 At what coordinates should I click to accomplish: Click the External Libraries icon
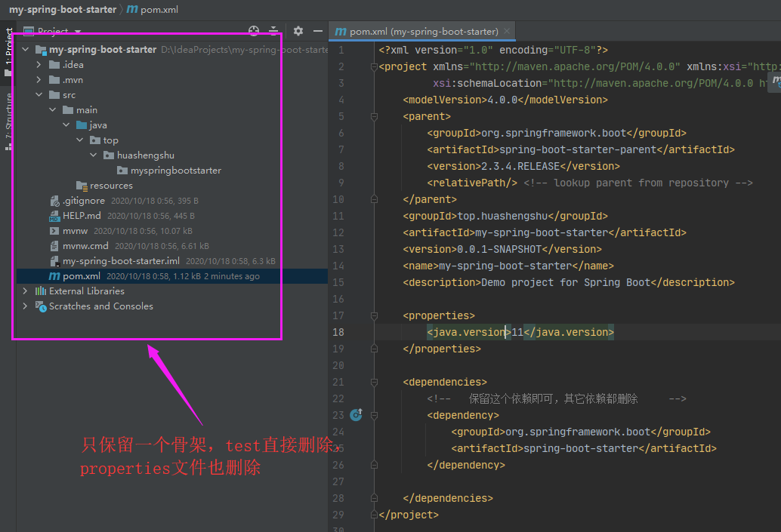click(x=41, y=291)
